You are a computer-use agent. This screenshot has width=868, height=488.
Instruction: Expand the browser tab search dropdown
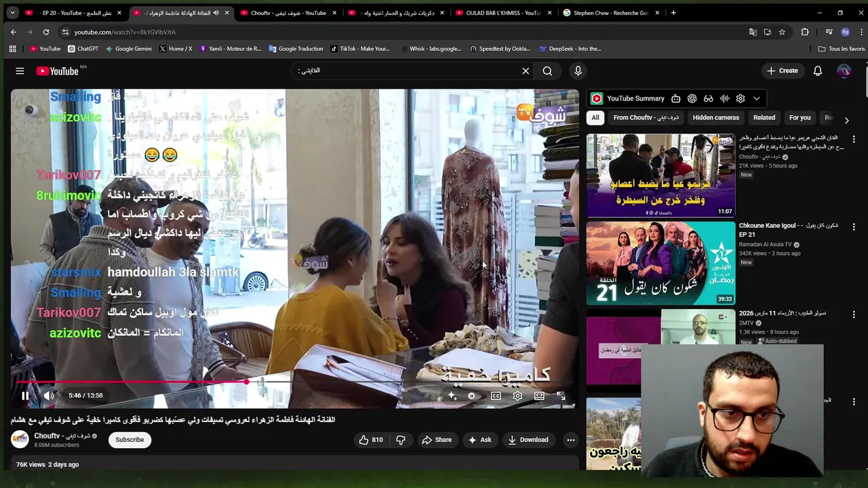coord(12,13)
